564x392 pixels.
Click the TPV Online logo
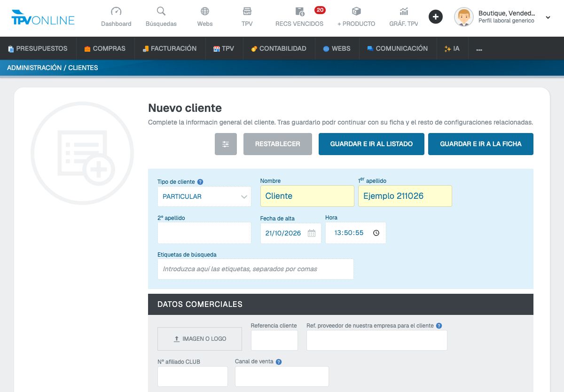43,17
